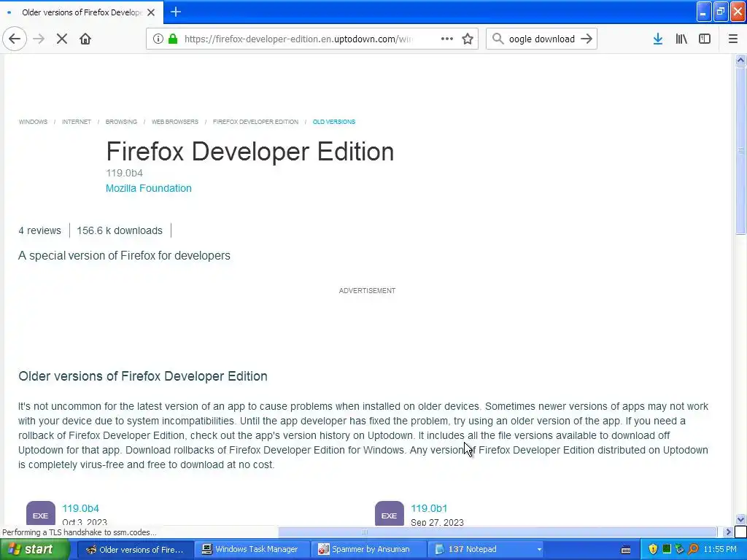Open the Library menu
Viewport: 747px width, 560px height.
pyautogui.click(x=681, y=39)
